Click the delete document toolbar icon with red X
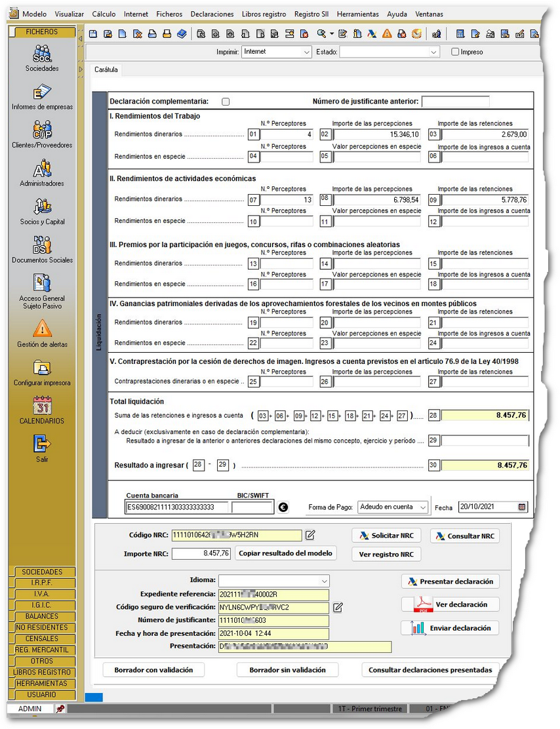560x729 pixels. pos(137,33)
